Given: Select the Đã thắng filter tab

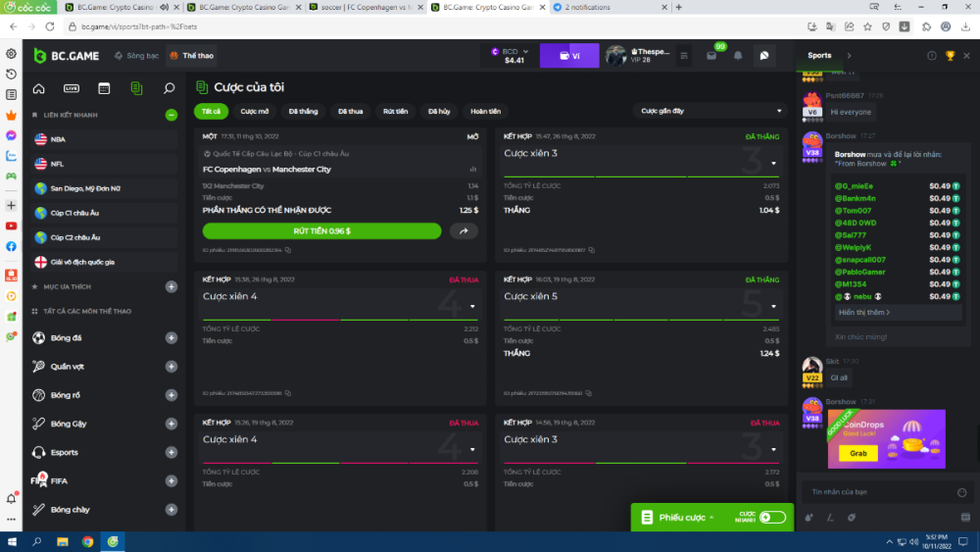Looking at the screenshot, I should coord(303,111).
